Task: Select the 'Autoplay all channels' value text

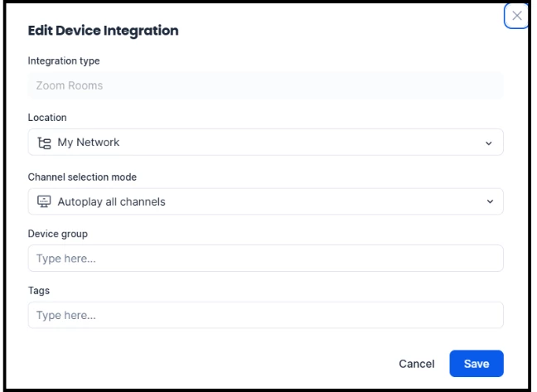Action: (111, 201)
